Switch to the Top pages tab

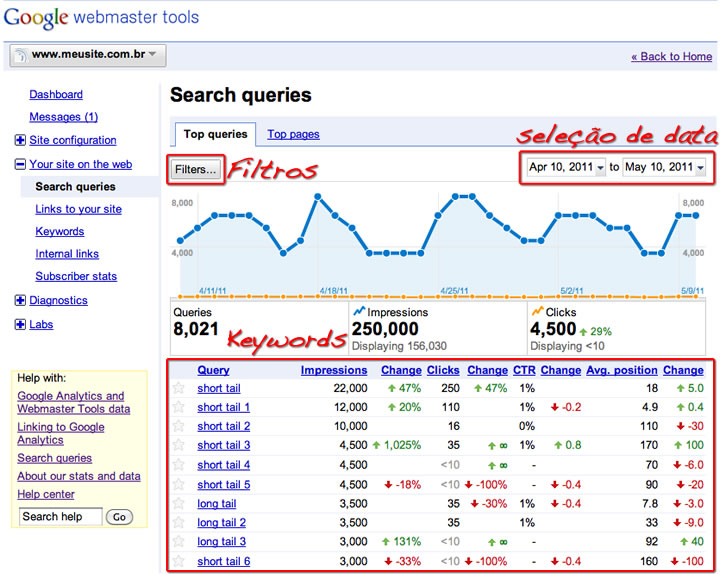coord(293,134)
